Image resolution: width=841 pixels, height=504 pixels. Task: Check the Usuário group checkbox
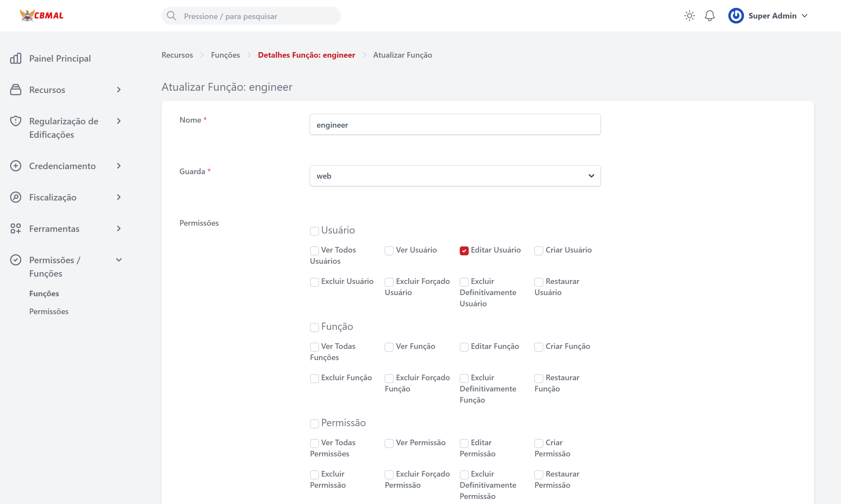[x=314, y=231]
